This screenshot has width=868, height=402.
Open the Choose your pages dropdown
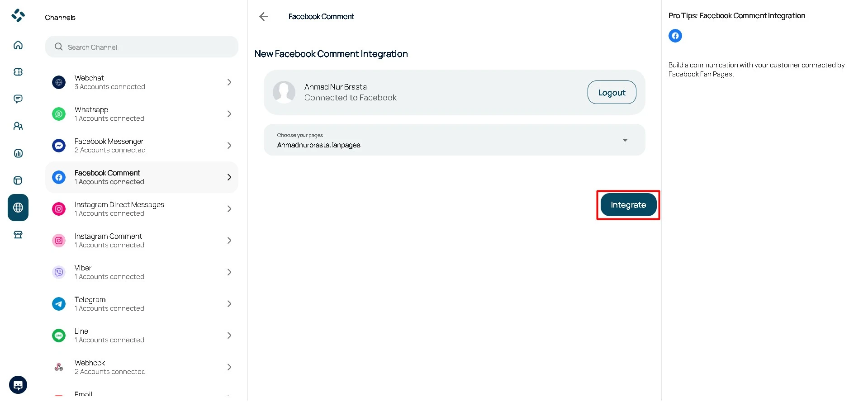click(x=454, y=140)
